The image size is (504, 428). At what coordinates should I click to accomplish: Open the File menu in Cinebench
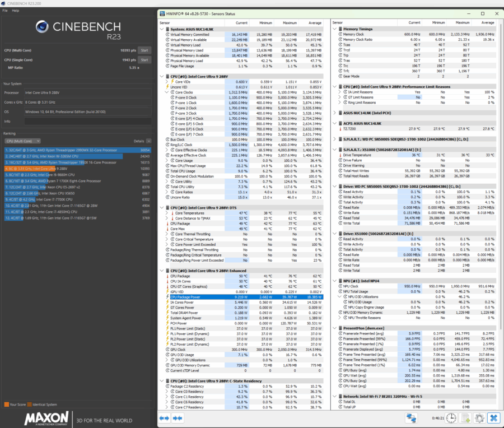[x=5, y=11]
